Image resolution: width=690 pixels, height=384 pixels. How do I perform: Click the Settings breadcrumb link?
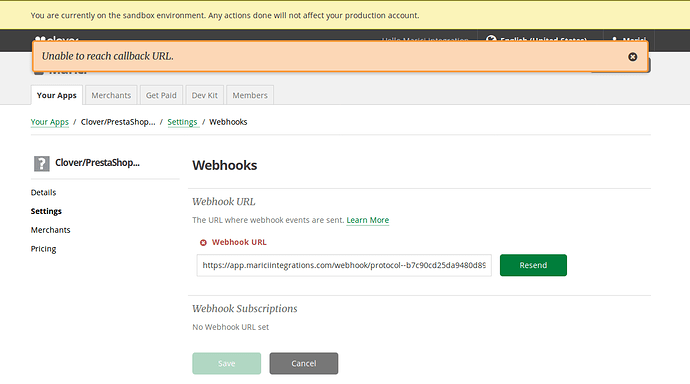pyautogui.click(x=182, y=122)
